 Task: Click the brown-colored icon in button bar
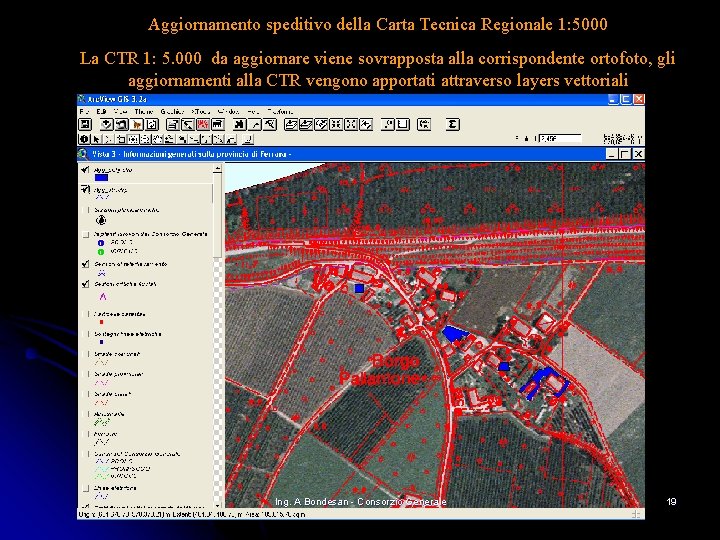tap(137, 124)
